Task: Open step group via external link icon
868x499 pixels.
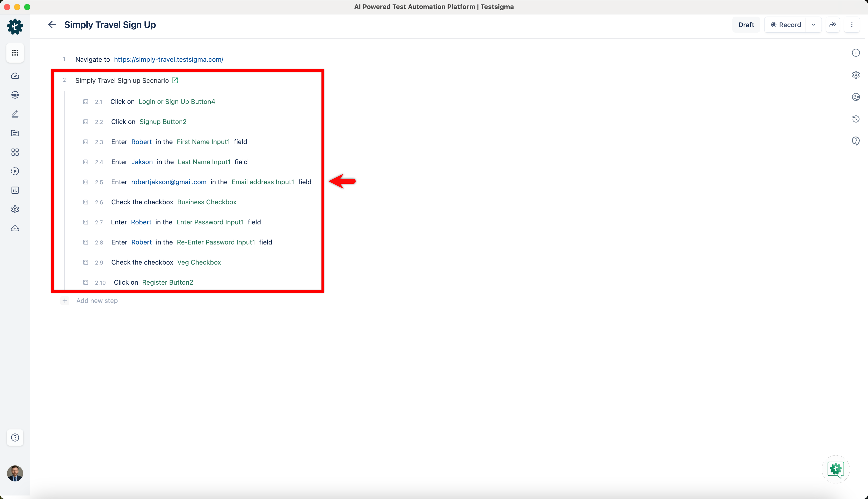Action: (175, 80)
